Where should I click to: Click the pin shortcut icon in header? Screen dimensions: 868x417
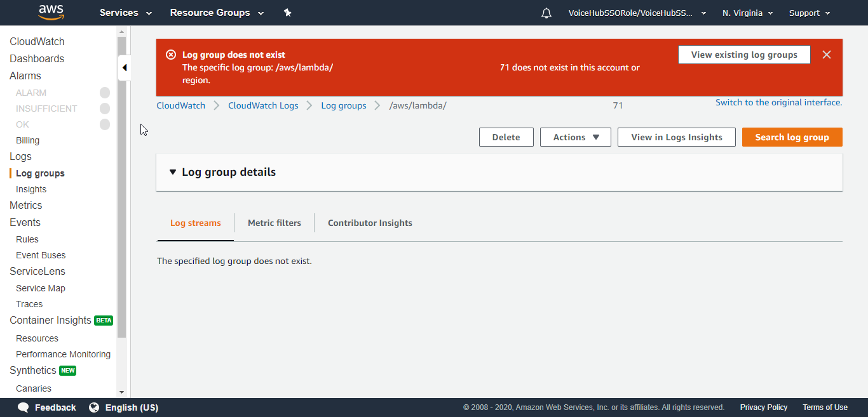(x=287, y=13)
